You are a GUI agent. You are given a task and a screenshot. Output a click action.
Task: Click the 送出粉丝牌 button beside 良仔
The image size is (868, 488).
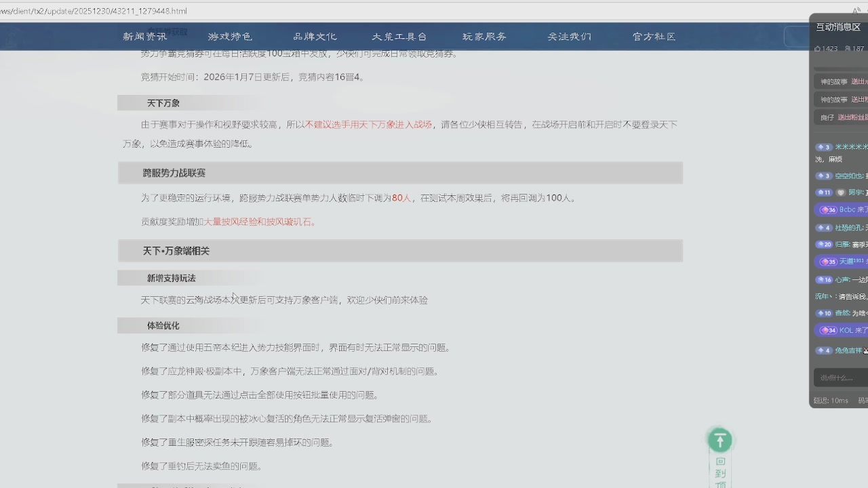click(x=853, y=117)
